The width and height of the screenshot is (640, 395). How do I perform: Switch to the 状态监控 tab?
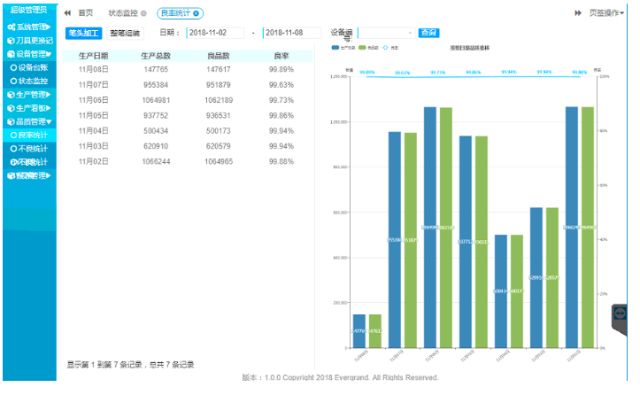[123, 13]
